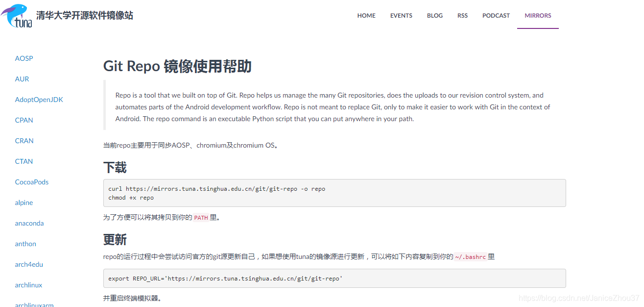Open the archlinux mirror help link
Viewport: 644px width, 307px height.
[x=28, y=285]
